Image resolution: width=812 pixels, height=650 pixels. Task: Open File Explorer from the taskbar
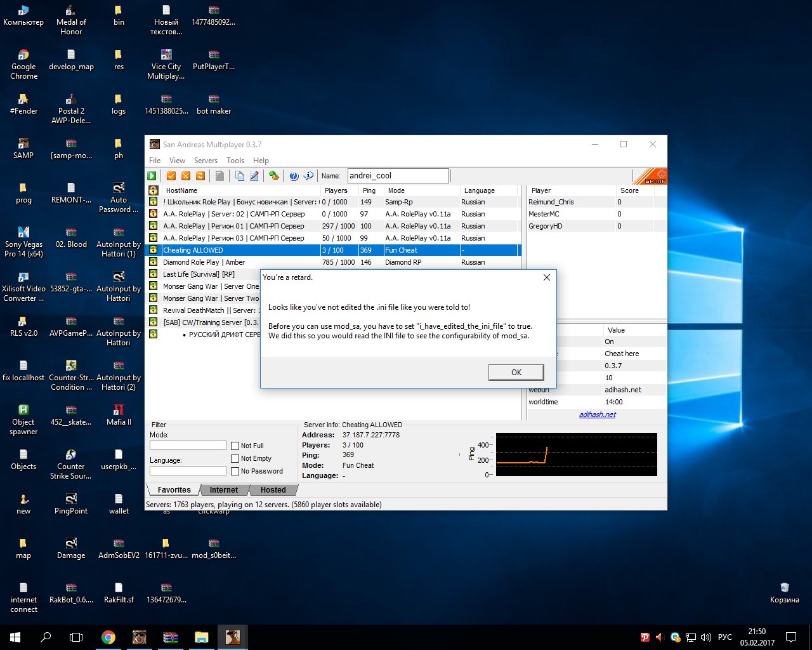pyautogui.click(x=202, y=637)
